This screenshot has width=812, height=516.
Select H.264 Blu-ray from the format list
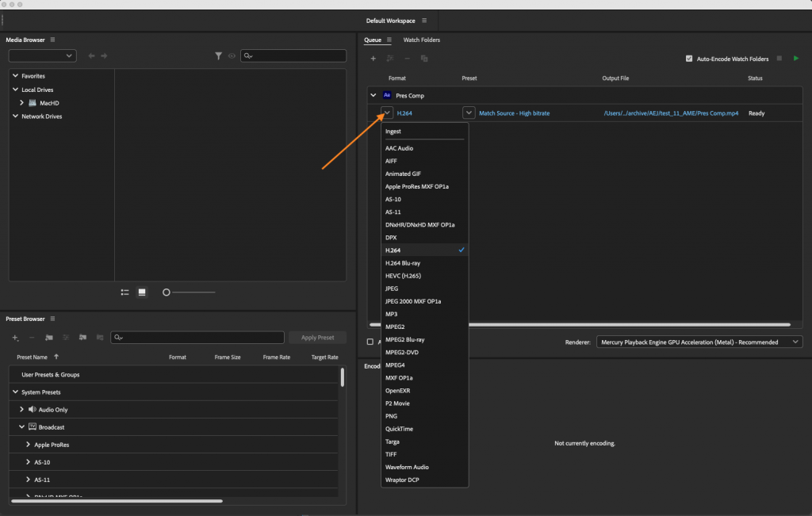pos(404,262)
